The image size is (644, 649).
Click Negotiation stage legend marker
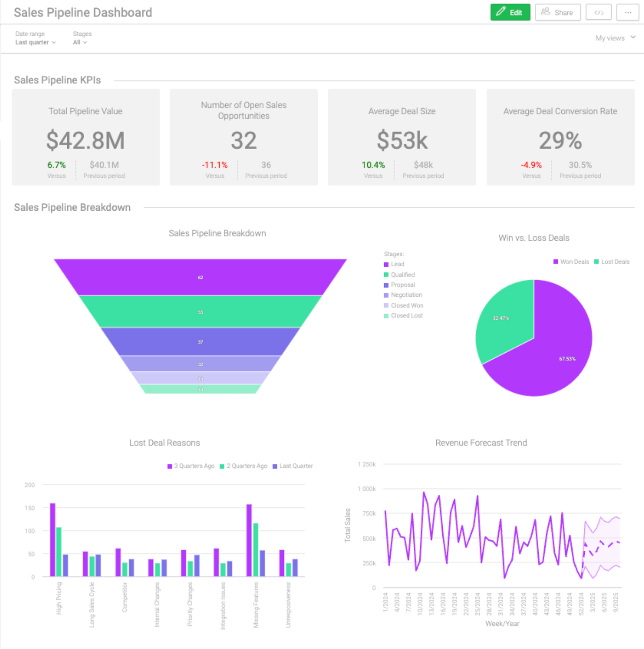pyautogui.click(x=386, y=295)
